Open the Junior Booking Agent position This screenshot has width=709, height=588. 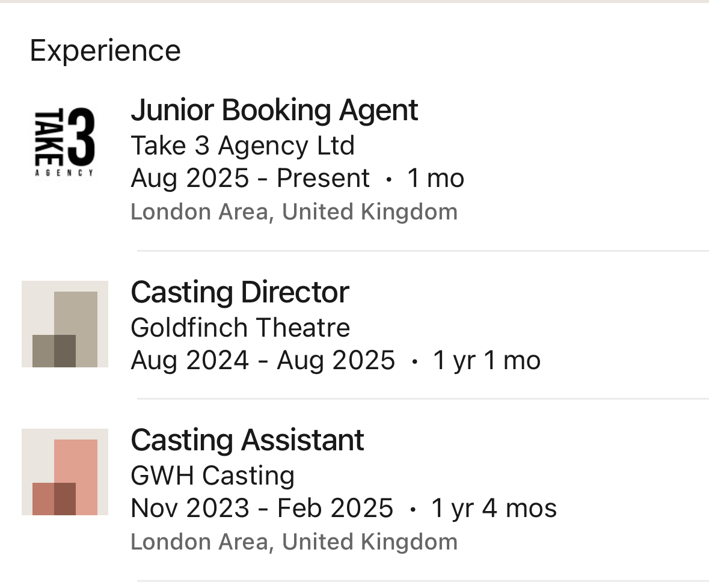click(274, 110)
